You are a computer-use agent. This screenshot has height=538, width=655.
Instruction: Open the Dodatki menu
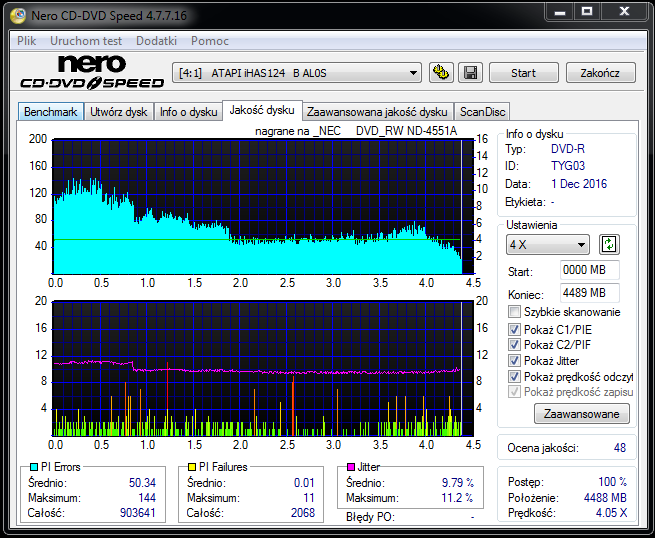pyautogui.click(x=156, y=41)
